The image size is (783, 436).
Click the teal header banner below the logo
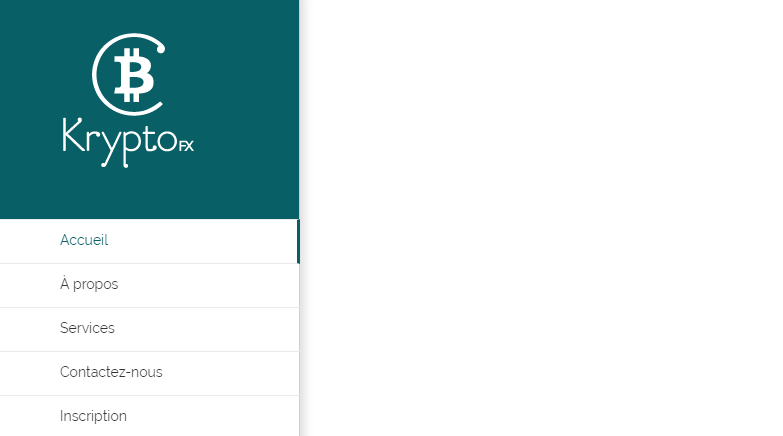(x=149, y=195)
